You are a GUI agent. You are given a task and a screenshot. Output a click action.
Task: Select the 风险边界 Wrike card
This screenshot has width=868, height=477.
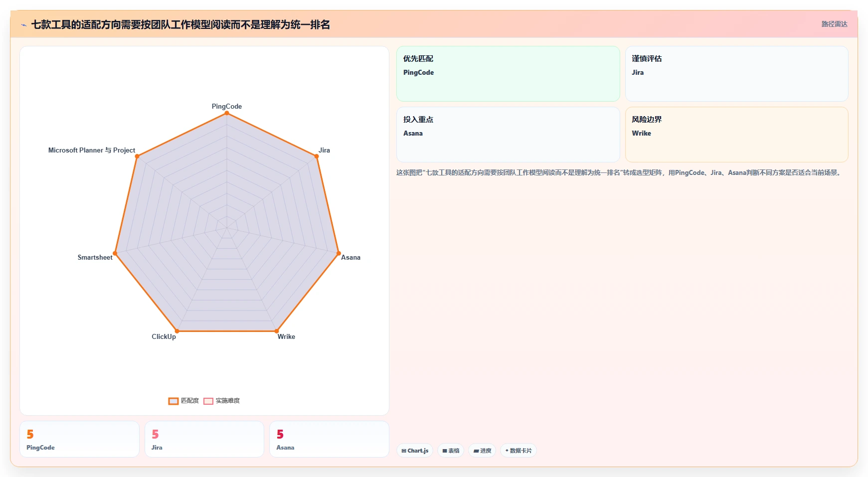(x=736, y=135)
